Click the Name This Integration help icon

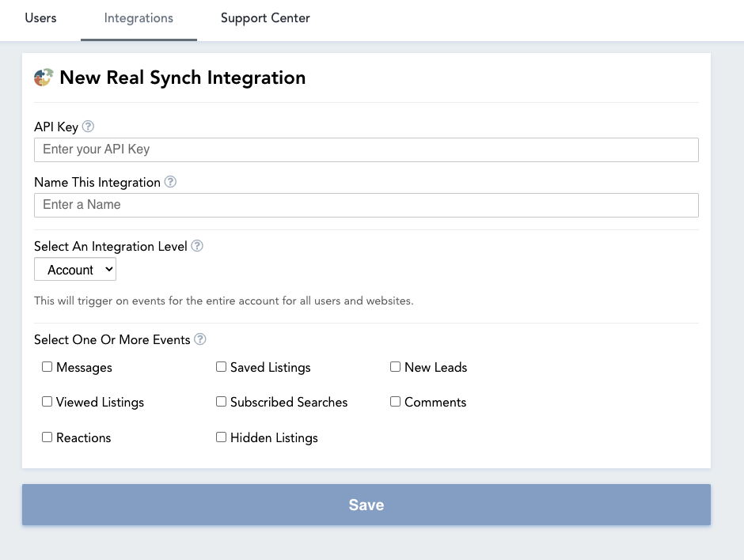pyautogui.click(x=170, y=182)
